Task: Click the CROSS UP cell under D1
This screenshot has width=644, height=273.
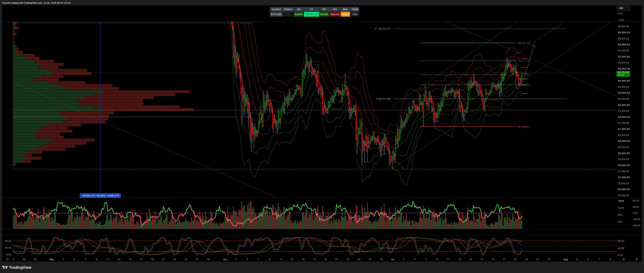Action: tap(311, 14)
